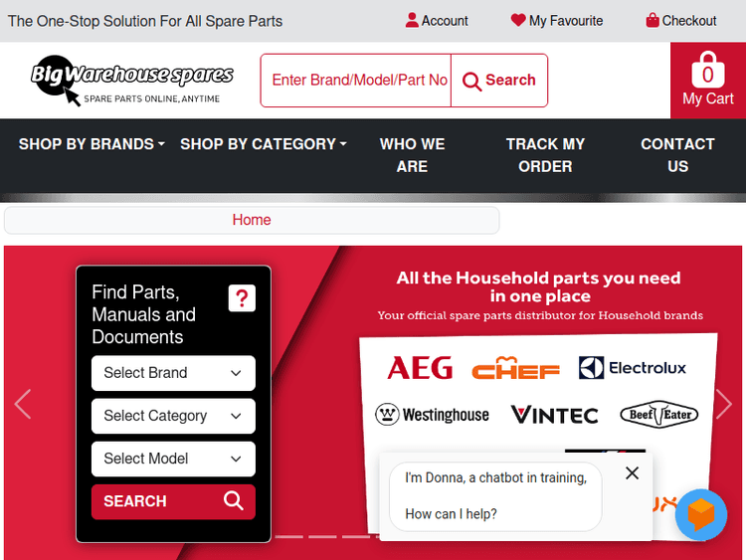This screenshot has height=560, width=746.
Task: Expand the Select Brand dropdown
Action: click(173, 373)
